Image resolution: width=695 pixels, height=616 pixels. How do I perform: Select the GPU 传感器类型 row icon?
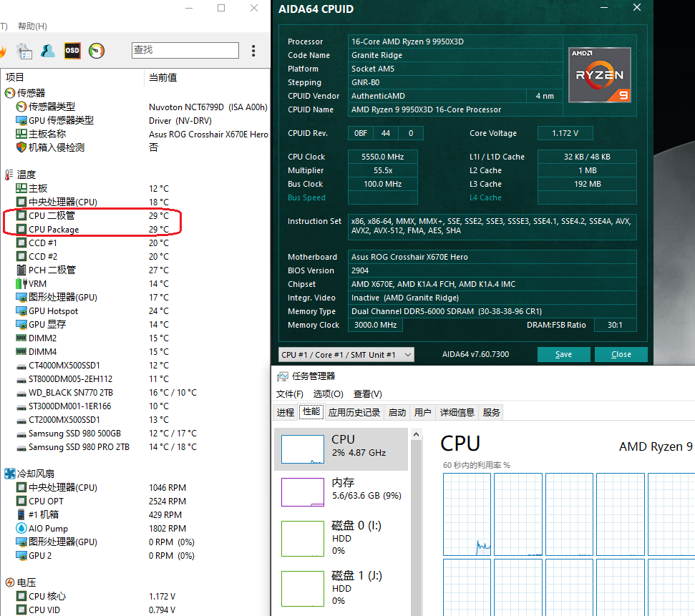[x=21, y=120]
